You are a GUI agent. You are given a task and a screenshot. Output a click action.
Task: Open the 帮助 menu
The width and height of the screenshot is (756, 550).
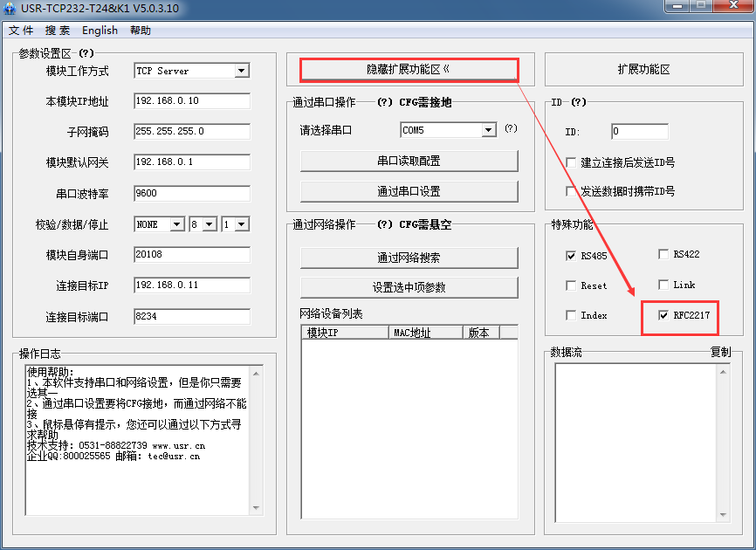tap(140, 31)
